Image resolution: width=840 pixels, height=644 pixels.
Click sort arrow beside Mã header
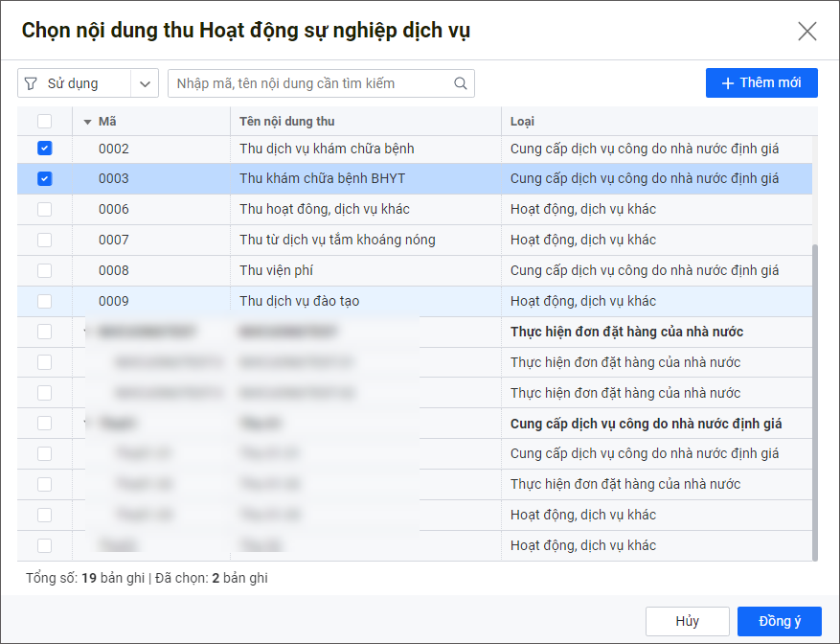click(x=88, y=122)
